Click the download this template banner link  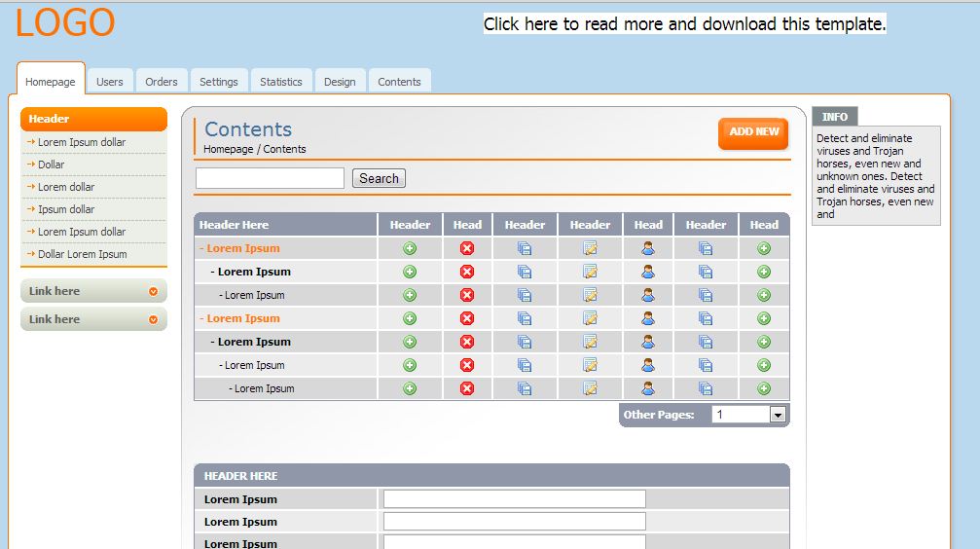tap(684, 24)
